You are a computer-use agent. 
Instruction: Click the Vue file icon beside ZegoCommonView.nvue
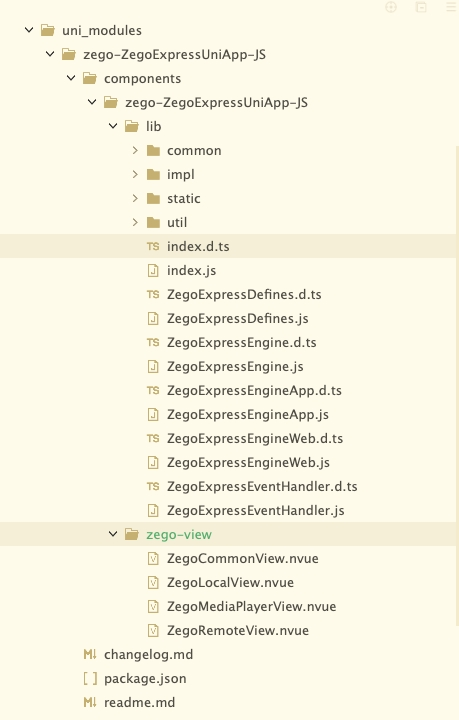pyautogui.click(x=153, y=558)
